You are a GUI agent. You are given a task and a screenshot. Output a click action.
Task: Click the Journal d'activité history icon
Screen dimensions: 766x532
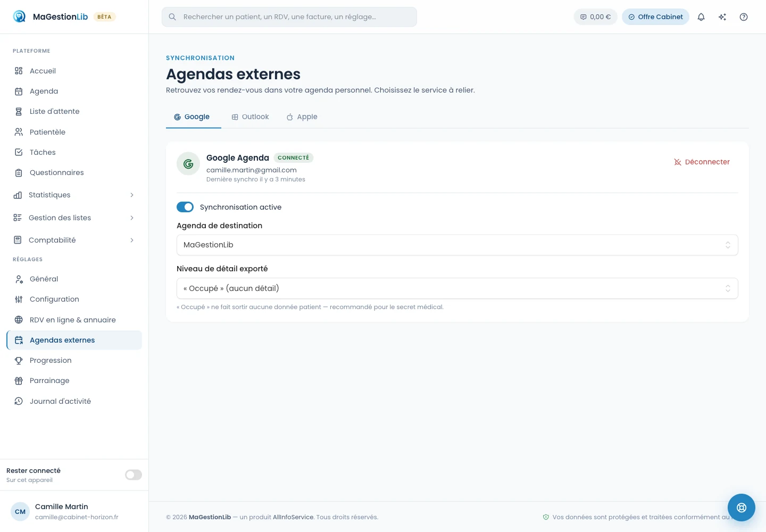19,401
